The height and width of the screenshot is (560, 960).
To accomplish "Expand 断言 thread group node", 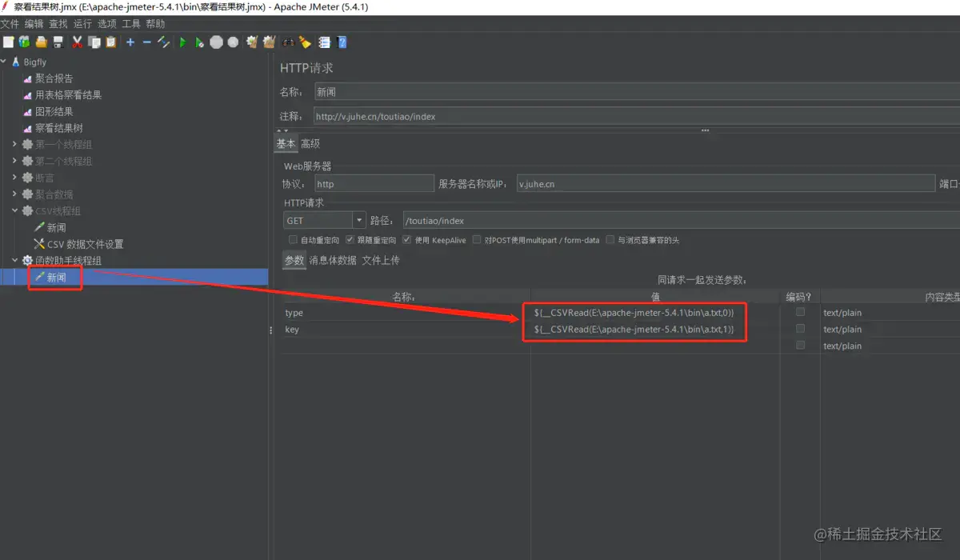I will [x=15, y=178].
